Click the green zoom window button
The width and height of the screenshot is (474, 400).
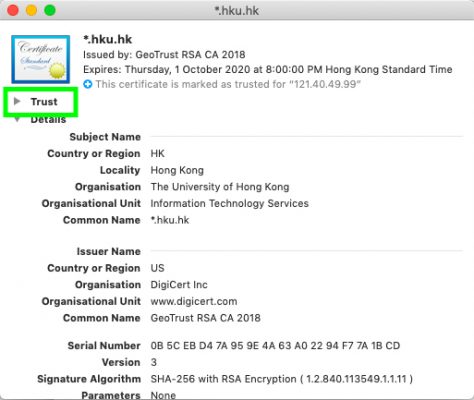pyautogui.click(x=50, y=10)
